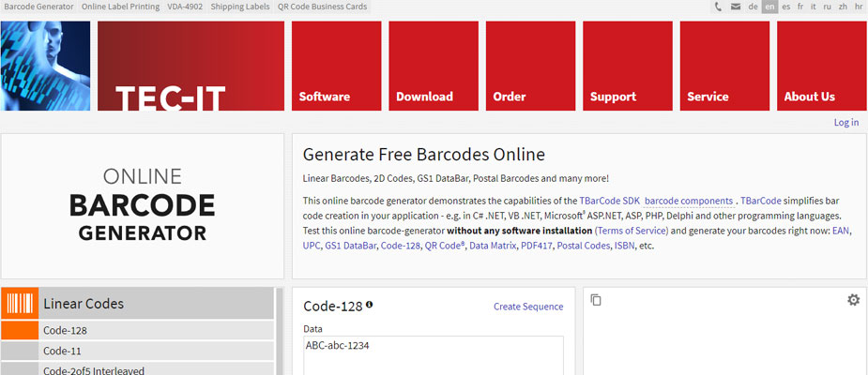The height and width of the screenshot is (375, 868).
Task: Switch language to German (de)
Action: point(753,7)
